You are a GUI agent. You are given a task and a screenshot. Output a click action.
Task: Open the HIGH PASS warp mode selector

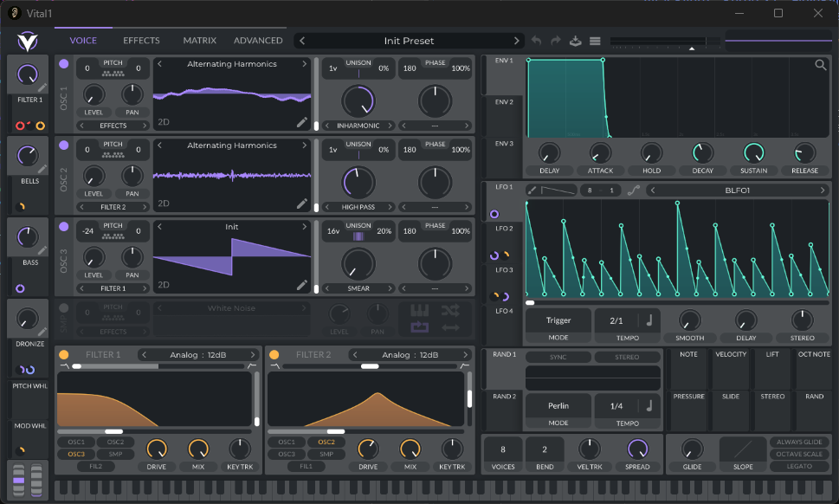point(358,207)
